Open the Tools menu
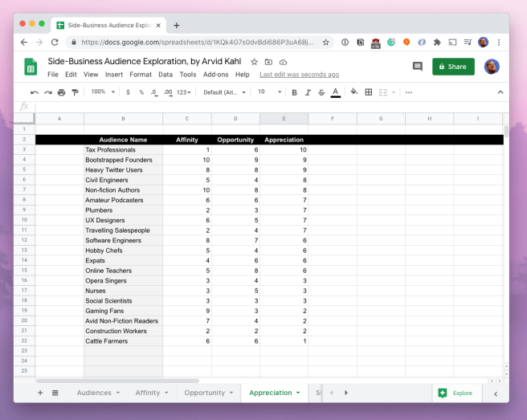527x420 pixels. tap(188, 75)
